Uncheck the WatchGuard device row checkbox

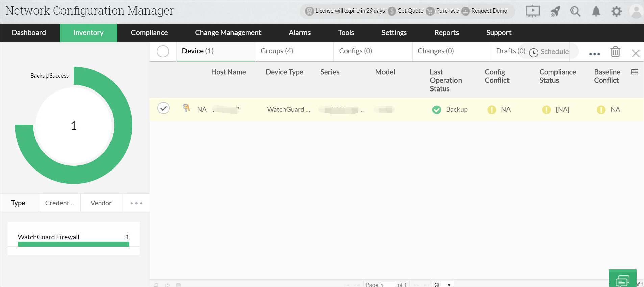coord(164,108)
